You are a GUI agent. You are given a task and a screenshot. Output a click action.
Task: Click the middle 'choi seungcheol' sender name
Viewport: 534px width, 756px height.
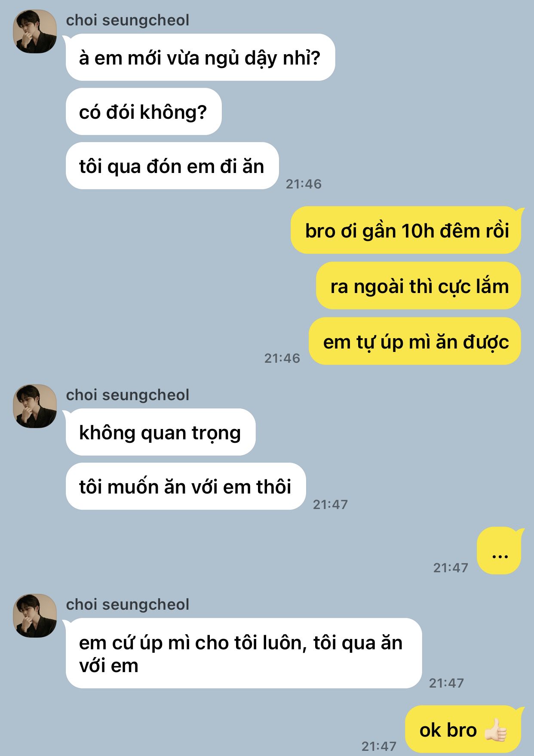click(127, 395)
